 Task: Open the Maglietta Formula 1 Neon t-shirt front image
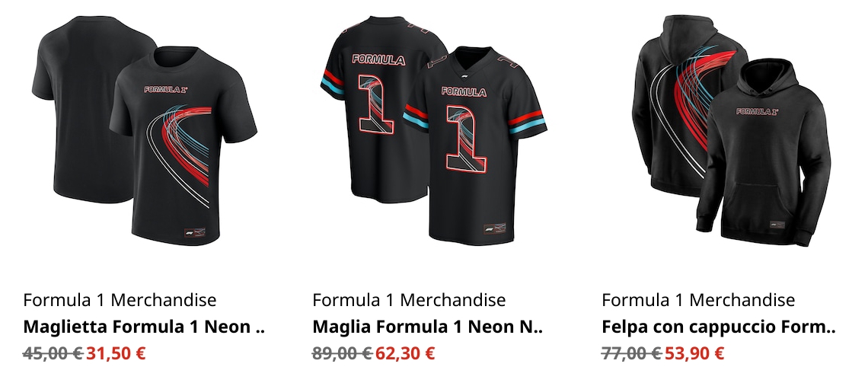[183, 152]
